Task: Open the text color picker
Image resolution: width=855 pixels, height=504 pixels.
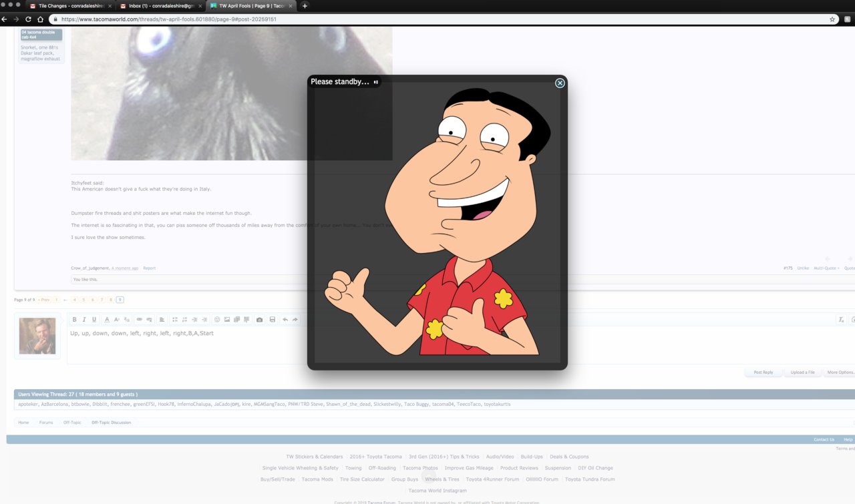Action: pos(107,320)
